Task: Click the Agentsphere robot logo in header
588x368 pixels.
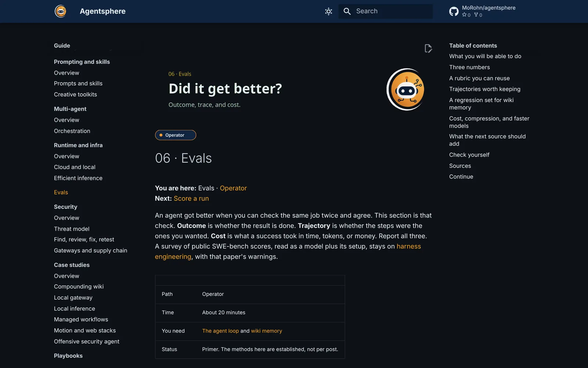Action: coord(61,11)
